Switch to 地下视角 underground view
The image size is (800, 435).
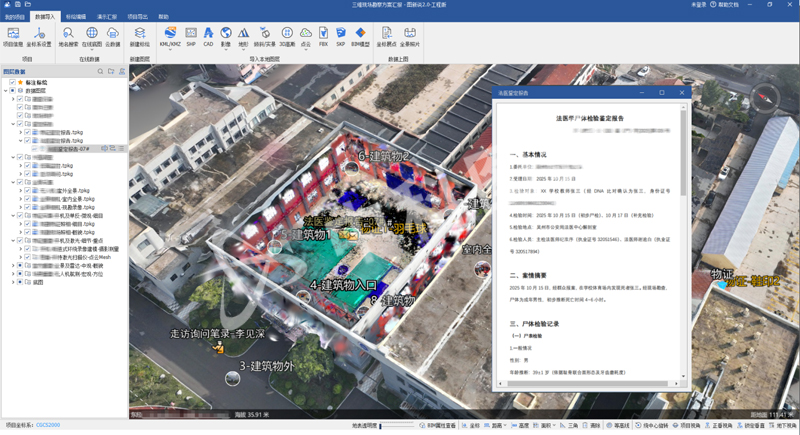tap(783, 425)
